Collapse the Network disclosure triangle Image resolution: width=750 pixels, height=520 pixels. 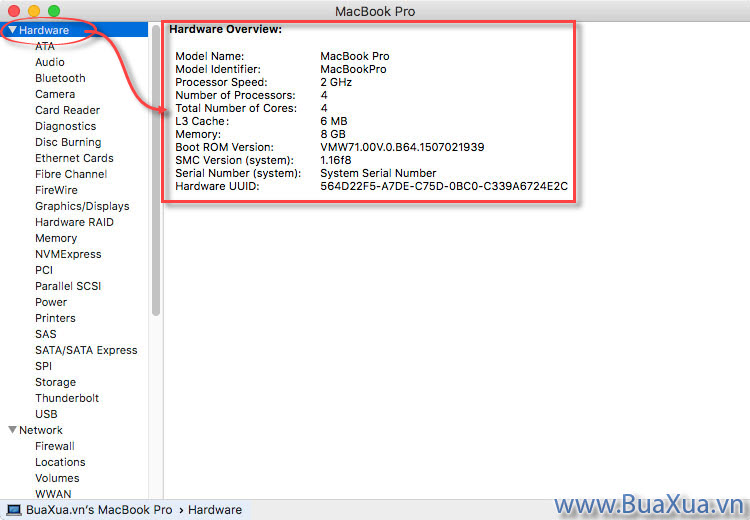click(x=12, y=430)
